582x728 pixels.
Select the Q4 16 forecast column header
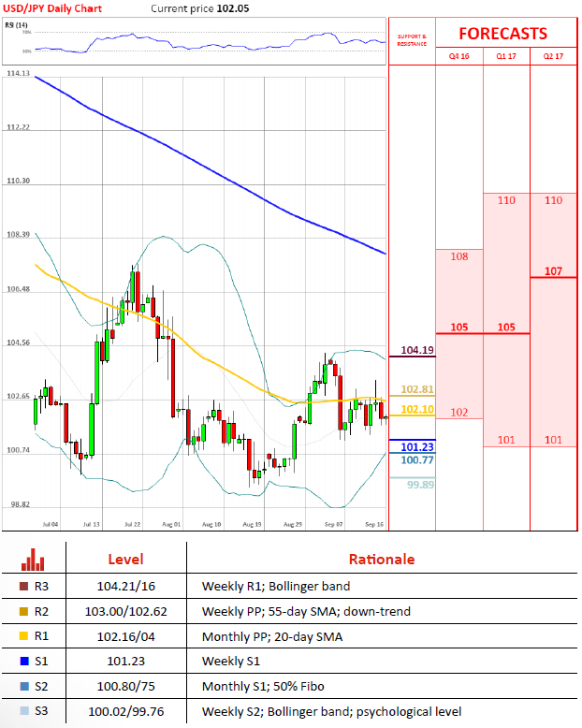(x=459, y=56)
